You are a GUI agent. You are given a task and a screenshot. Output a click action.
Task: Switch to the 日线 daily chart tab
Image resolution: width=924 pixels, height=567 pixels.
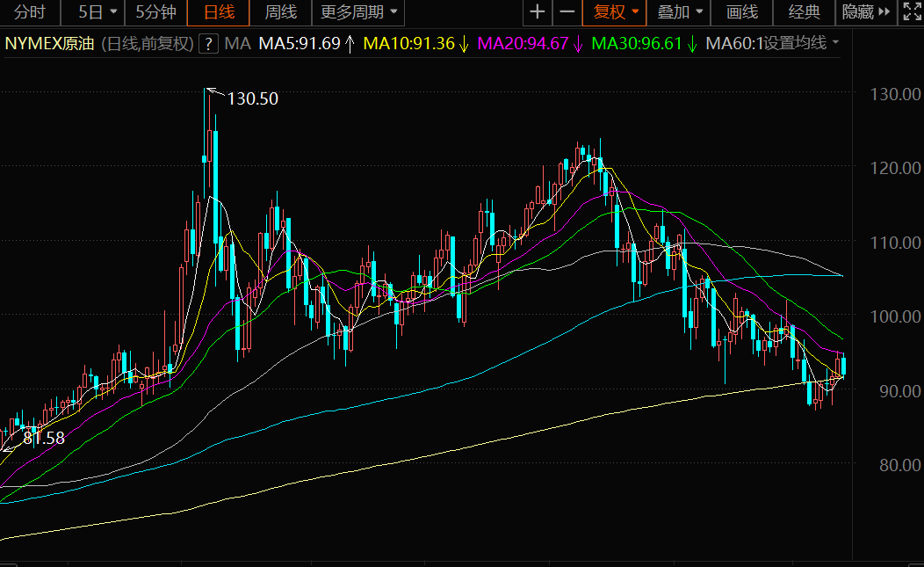[219, 12]
